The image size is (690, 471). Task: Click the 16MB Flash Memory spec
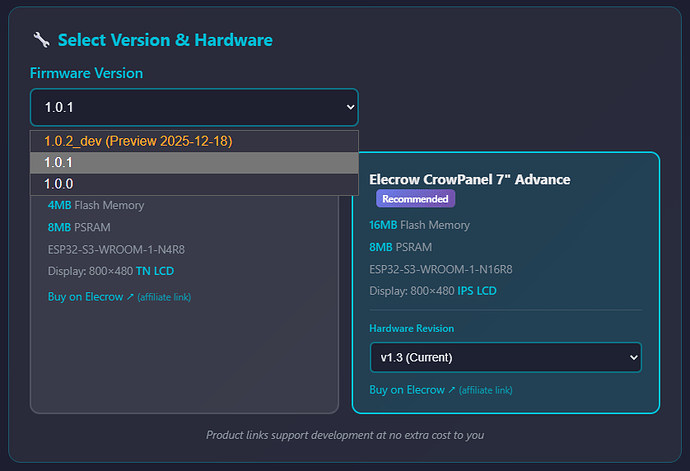[419, 225]
